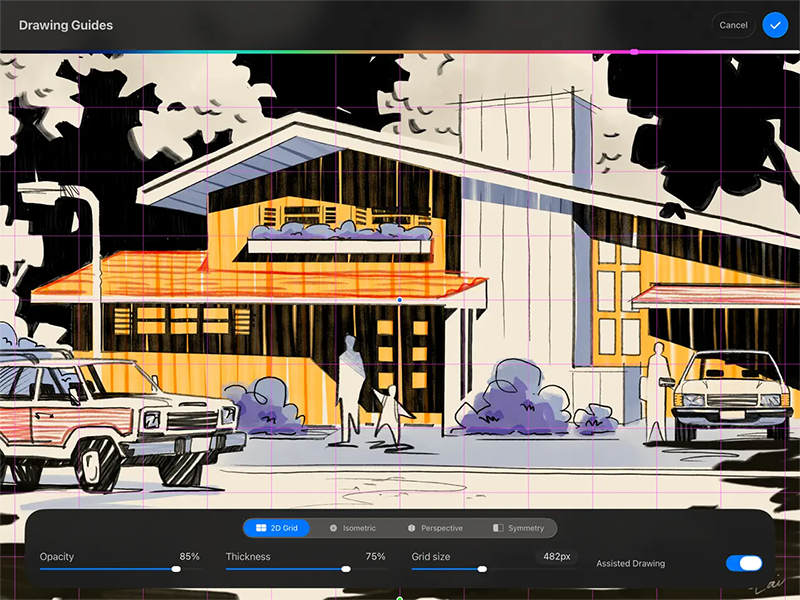Click the blue grid position node
Screen dimensions: 800x600
[x=400, y=299]
